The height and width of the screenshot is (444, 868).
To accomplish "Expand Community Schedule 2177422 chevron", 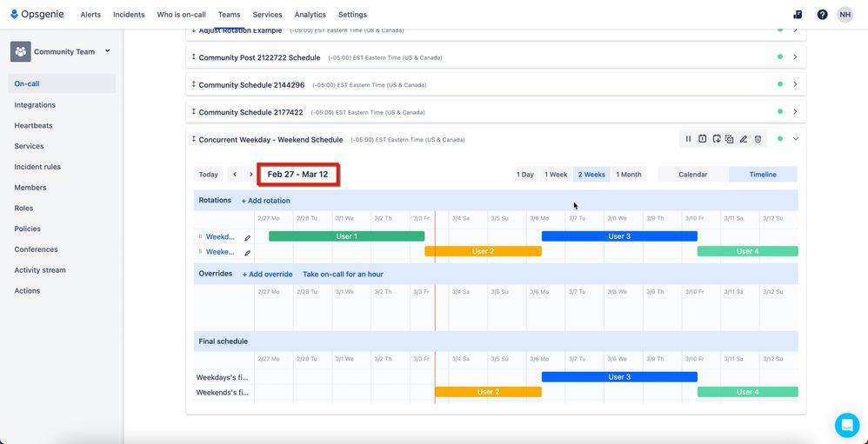I will point(796,111).
